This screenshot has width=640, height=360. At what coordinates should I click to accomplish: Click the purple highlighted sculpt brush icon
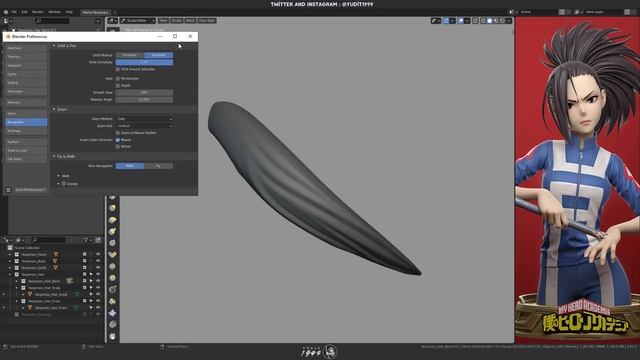click(x=113, y=313)
